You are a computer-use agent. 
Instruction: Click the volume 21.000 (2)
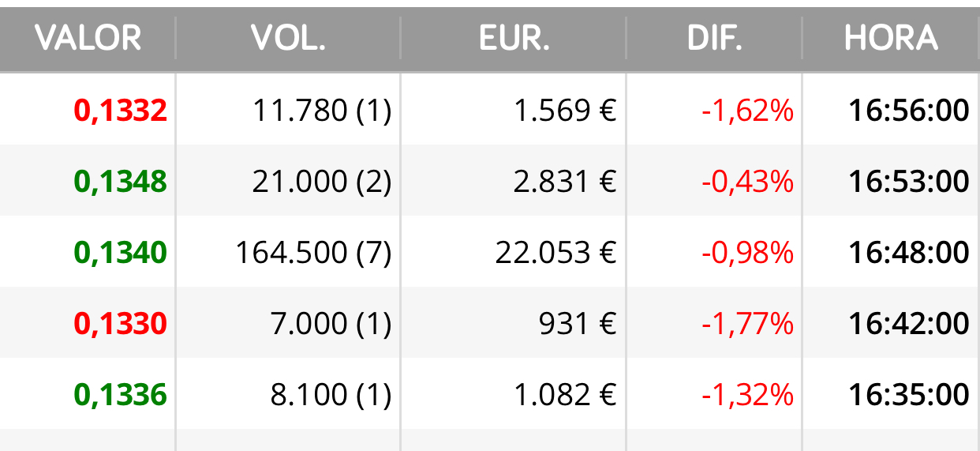pos(322,182)
